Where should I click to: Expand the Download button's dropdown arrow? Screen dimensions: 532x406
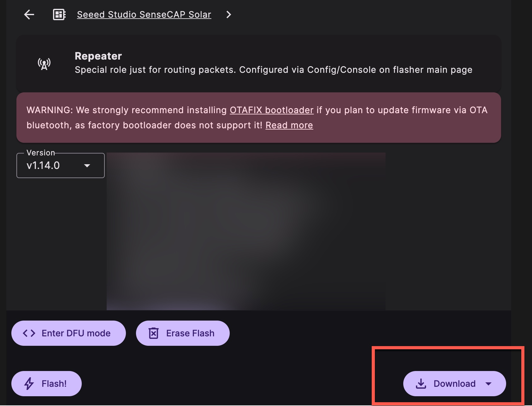[488, 384]
